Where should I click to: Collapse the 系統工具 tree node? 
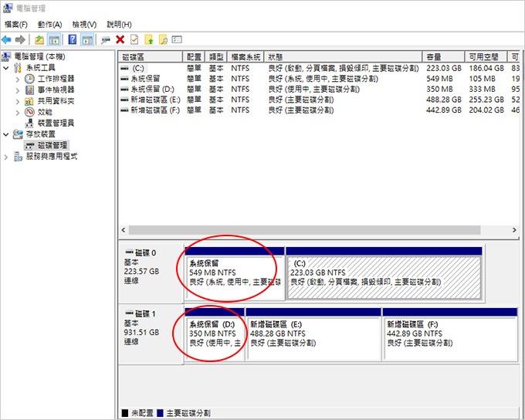6,68
